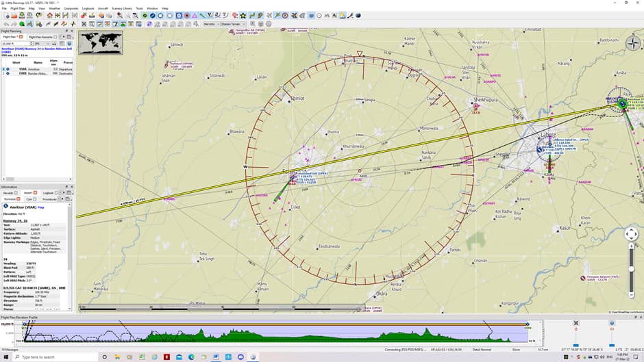Click the green mountain elevation profile icon
The height and width of the screenshot is (362, 644).
123,24
